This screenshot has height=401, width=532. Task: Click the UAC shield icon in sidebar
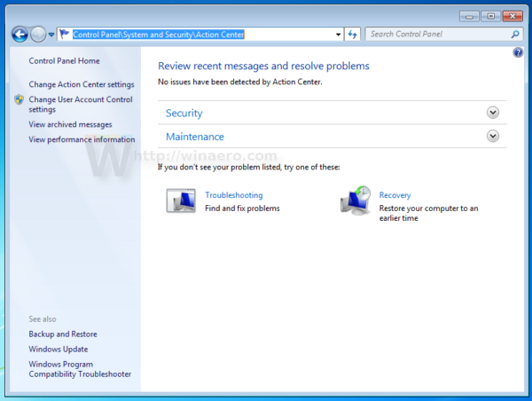coord(19,99)
